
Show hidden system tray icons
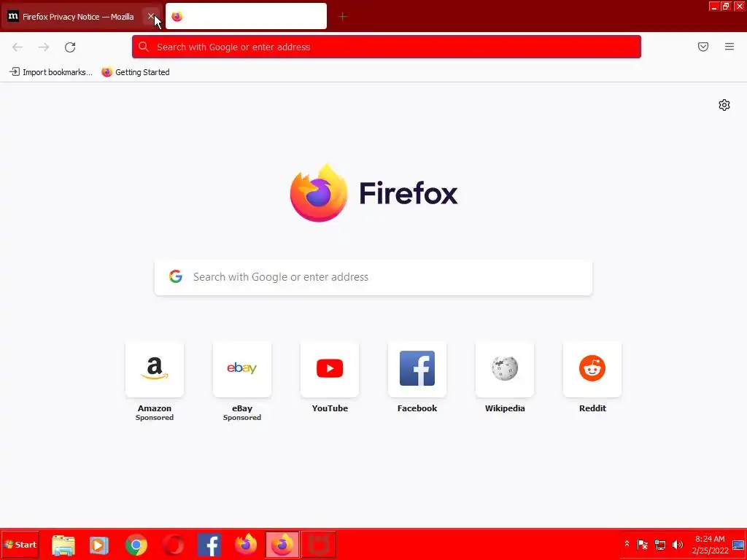coord(627,544)
